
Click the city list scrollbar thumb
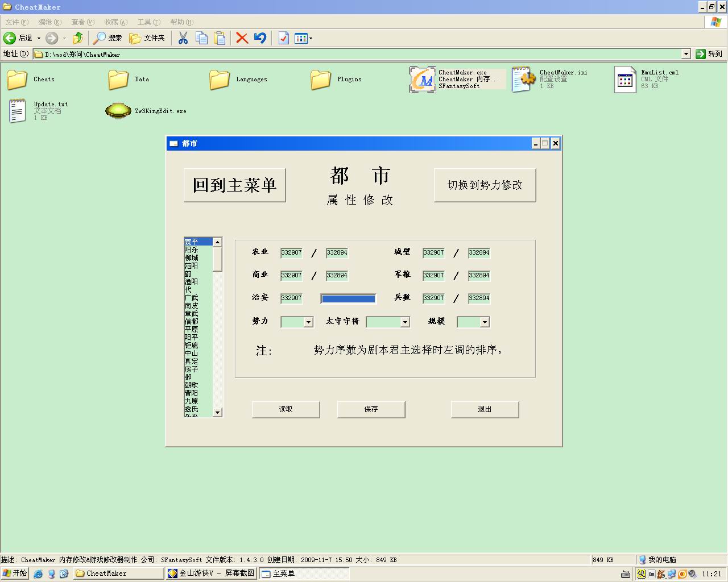click(x=217, y=259)
